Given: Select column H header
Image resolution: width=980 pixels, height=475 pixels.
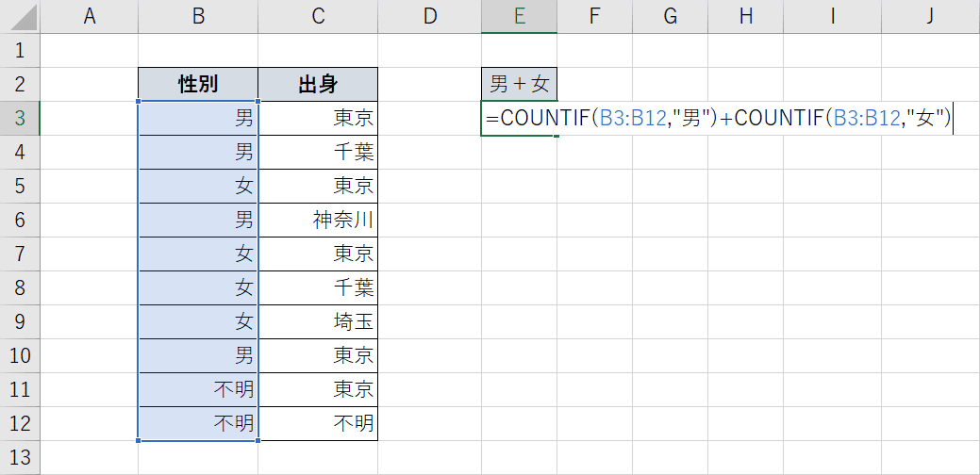Looking at the screenshot, I should tap(746, 16).
